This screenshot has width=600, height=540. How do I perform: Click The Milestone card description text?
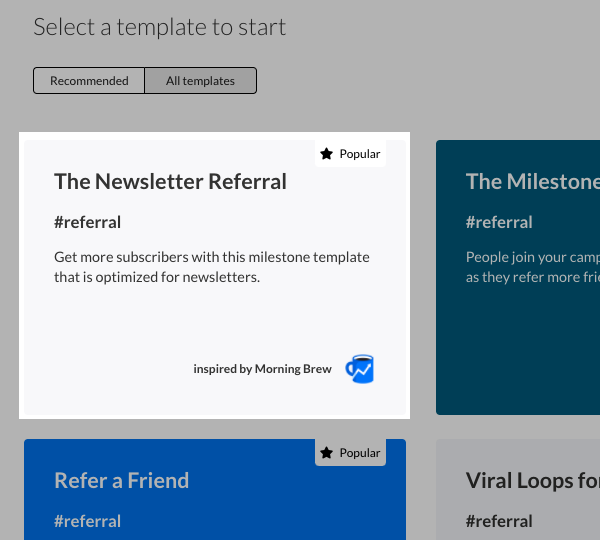tap(532, 267)
